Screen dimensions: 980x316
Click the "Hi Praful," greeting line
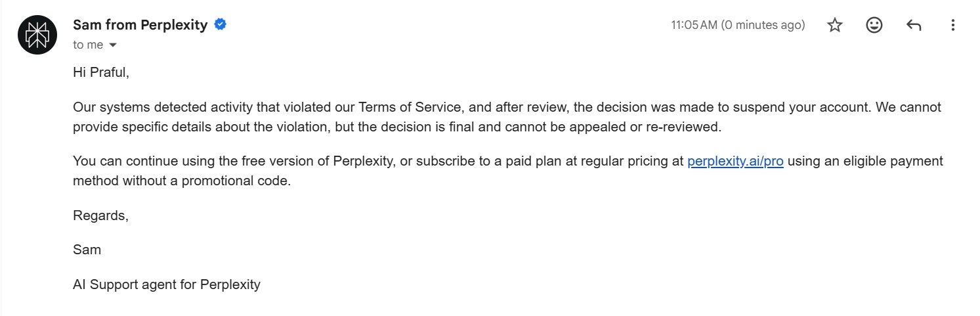[x=101, y=73]
